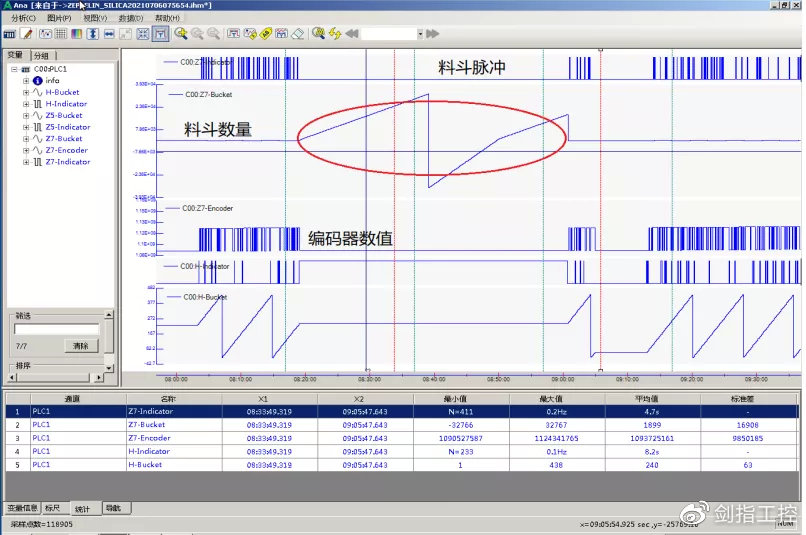
Task: Click the first greyed zoom magnifier icon
Action: tap(197, 34)
